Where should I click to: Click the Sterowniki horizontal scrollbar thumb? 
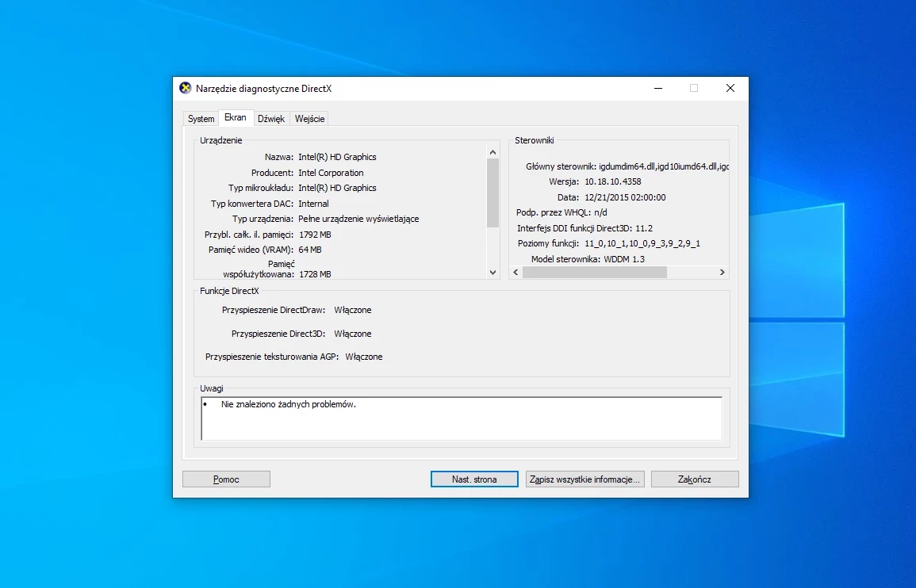click(x=595, y=272)
